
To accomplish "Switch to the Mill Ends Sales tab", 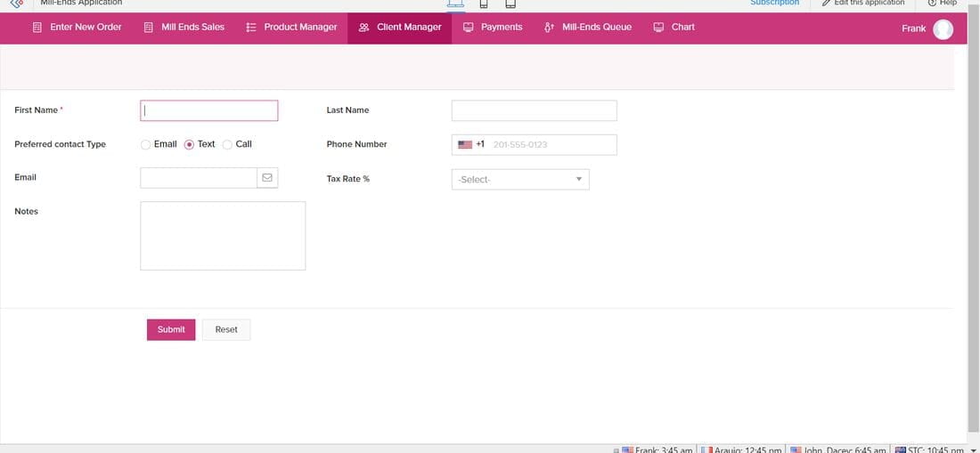I will coord(184,28).
